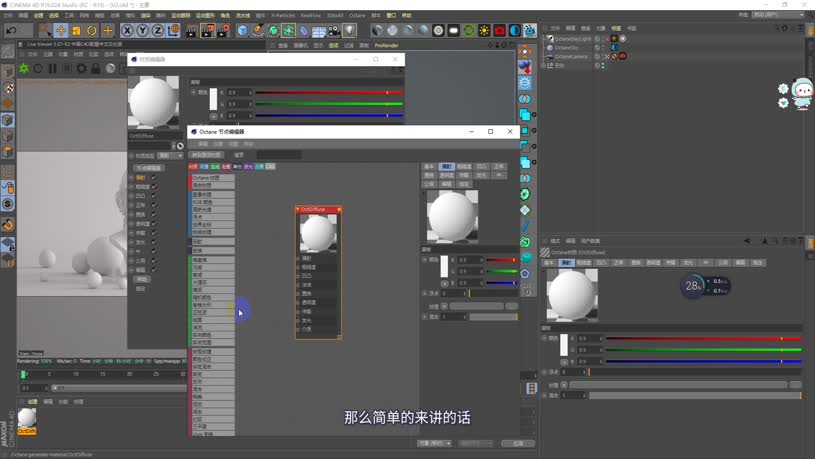
Task: Open the Octane menu in the menu bar
Action: coord(357,16)
